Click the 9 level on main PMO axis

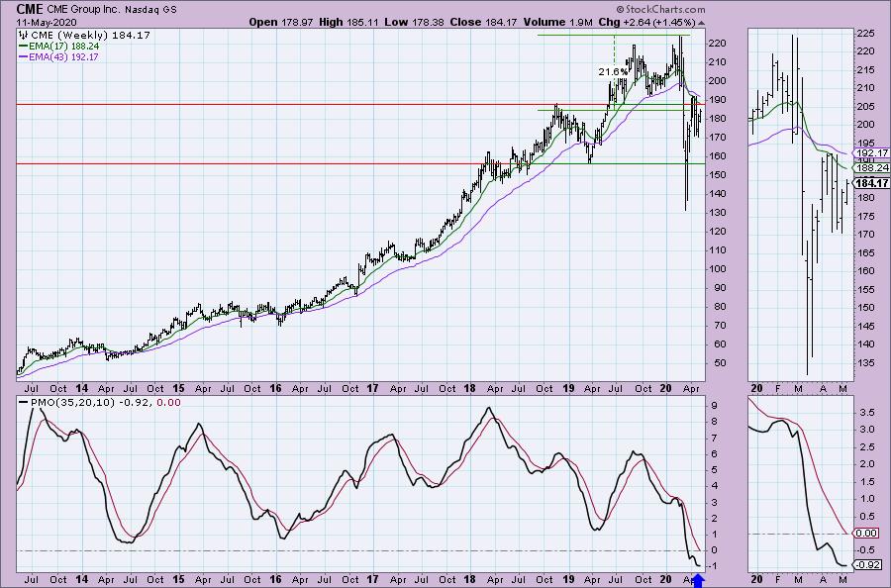[x=714, y=406]
